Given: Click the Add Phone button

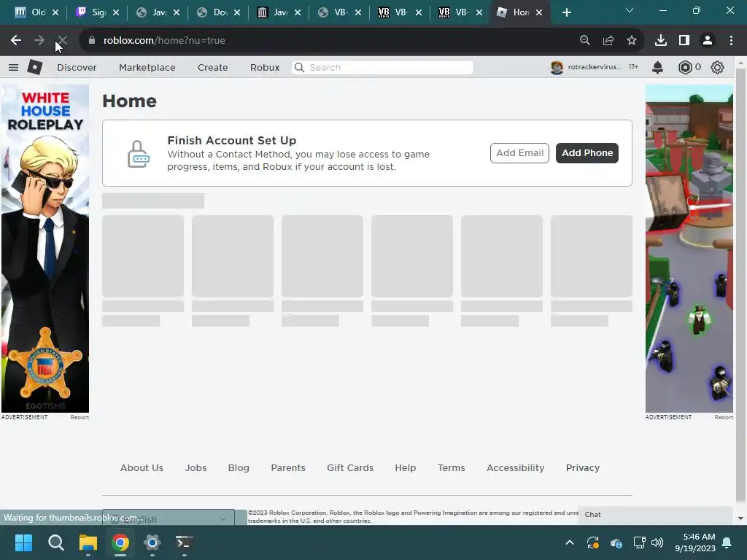Looking at the screenshot, I should click(x=587, y=153).
